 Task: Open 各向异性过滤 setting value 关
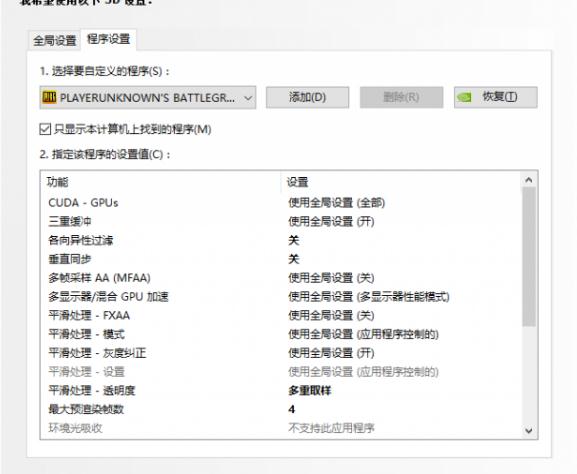(294, 240)
